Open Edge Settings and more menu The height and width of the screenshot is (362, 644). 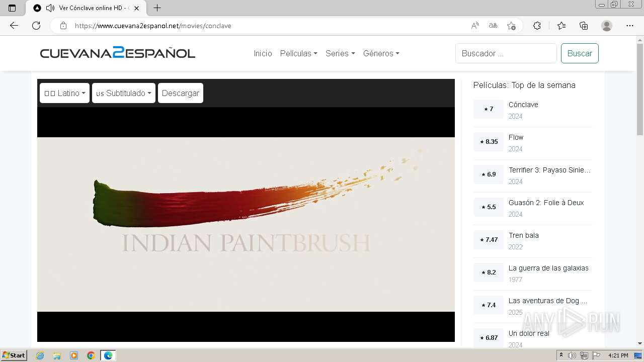[x=630, y=26]
